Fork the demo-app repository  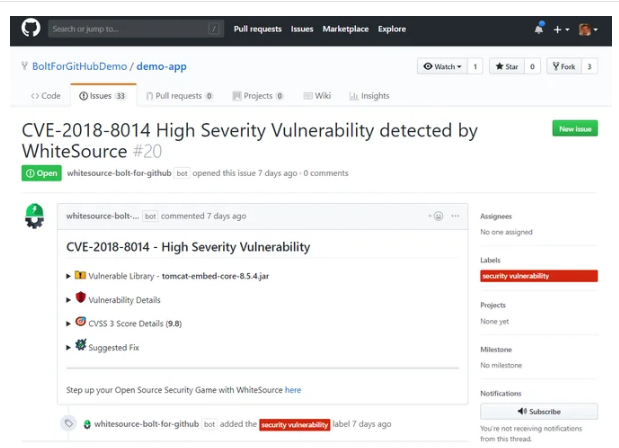click(x=567, y=67)
